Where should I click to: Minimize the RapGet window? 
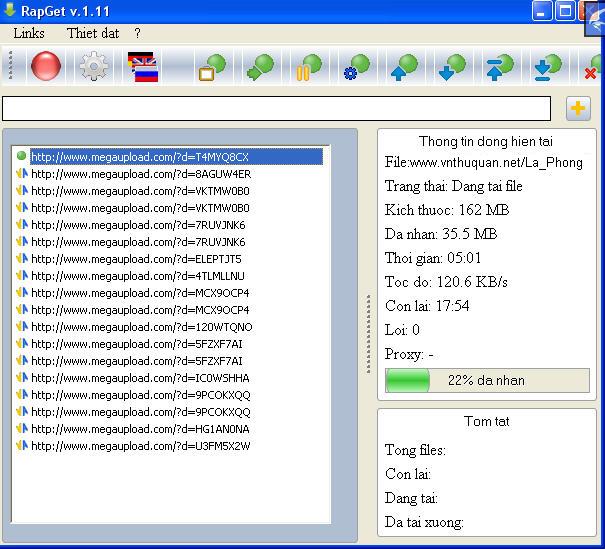click(x=541, y=11)
